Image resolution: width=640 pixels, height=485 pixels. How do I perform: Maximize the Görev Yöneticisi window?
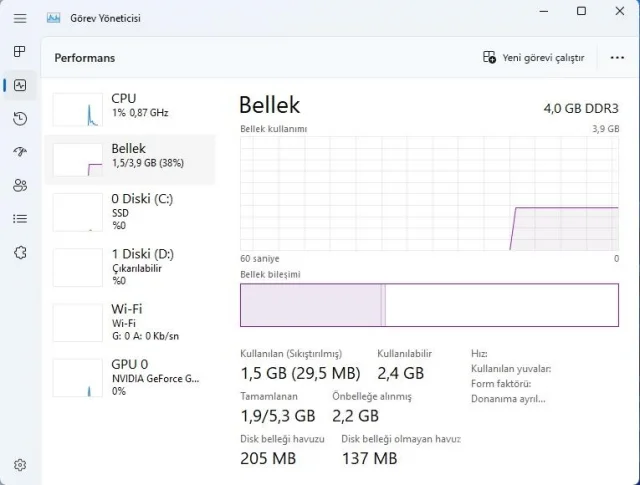pos(581,12)
